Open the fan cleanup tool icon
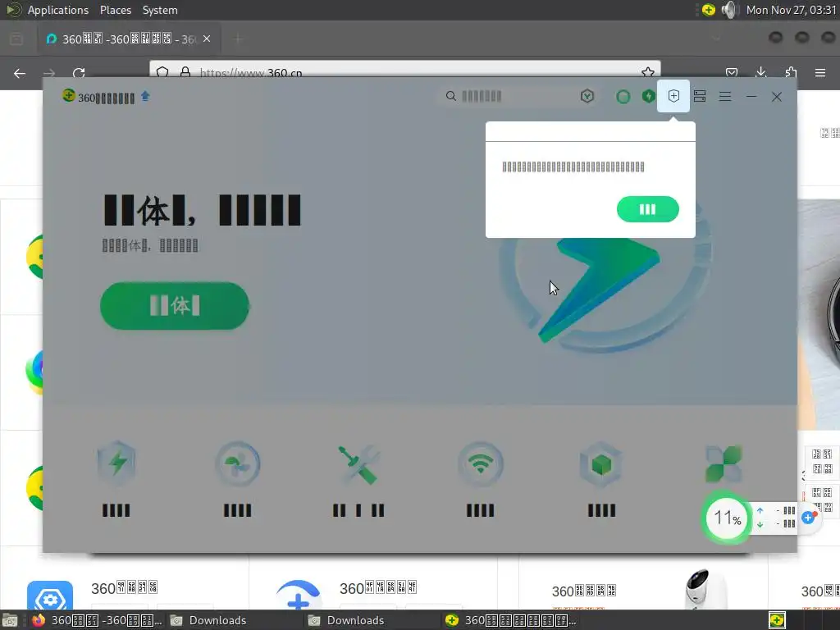Image resolution: width=840 pixels, height=630 pixels. pyautogui.click(x=237, y=464)
